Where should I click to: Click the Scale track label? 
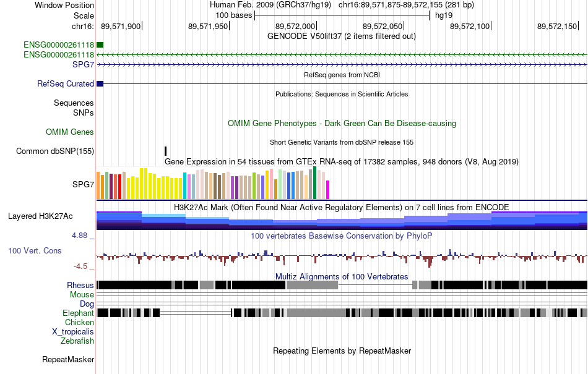click(84, 15)
